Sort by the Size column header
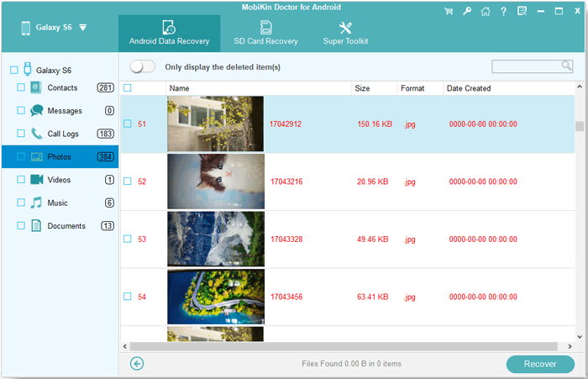The height and width of the screenshot is (379, 588). (x=362, y=88)
